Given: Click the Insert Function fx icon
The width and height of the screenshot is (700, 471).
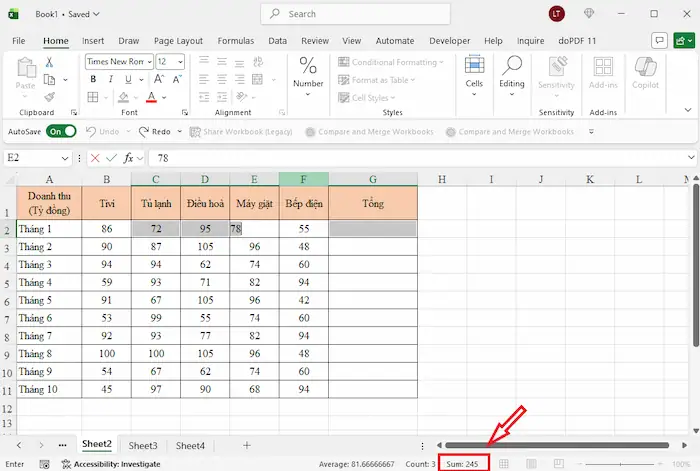Looking at the screenshot, I should pos(127,158).
